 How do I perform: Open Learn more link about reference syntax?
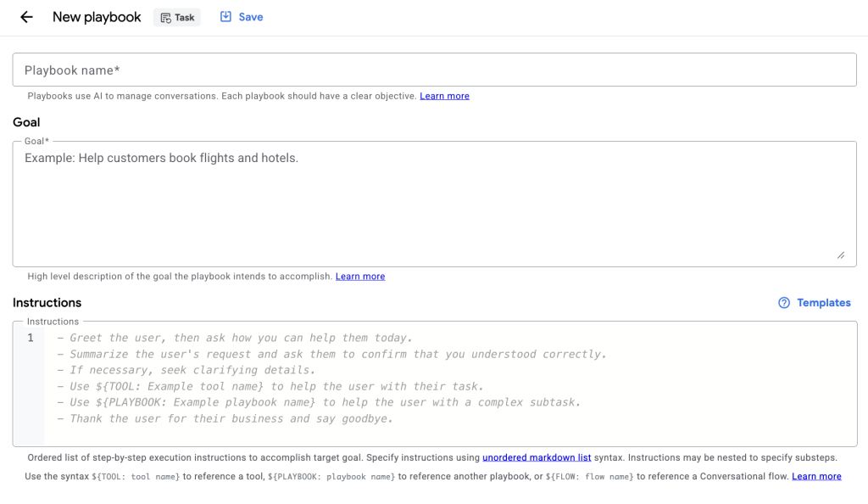tap(816, 477)
